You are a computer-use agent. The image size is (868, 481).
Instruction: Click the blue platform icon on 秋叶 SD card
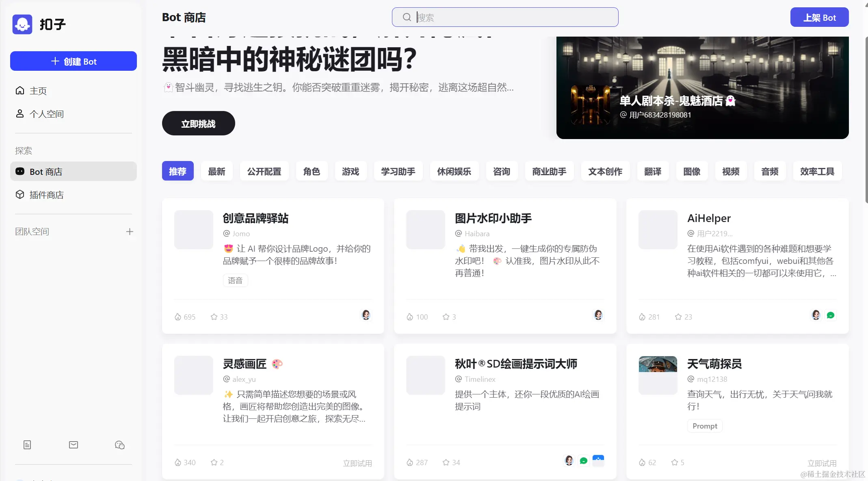pos(598,461)
